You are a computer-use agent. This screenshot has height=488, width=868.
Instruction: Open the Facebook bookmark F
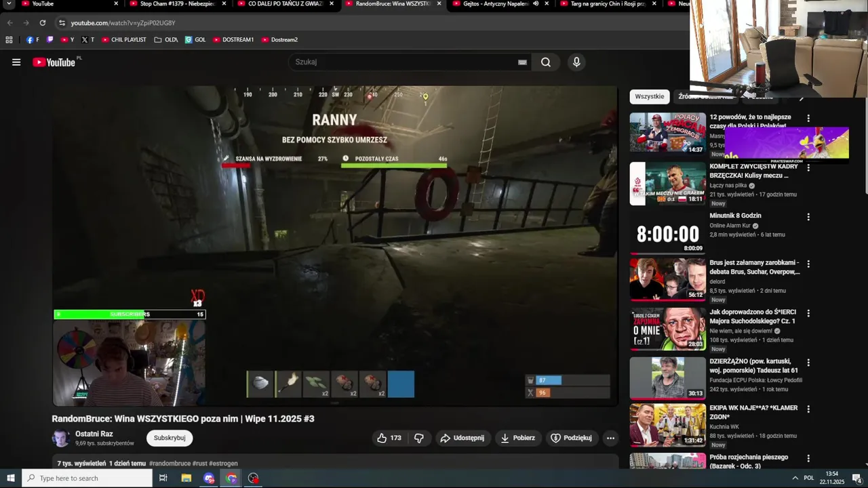click(x=33, y=39)
